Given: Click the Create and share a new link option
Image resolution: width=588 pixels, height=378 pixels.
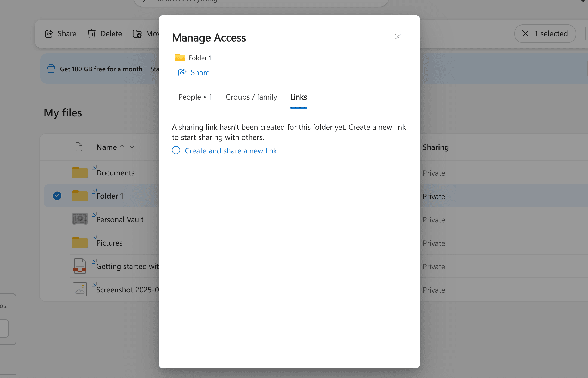Looking at the screenshot, I should pos(231,150).
